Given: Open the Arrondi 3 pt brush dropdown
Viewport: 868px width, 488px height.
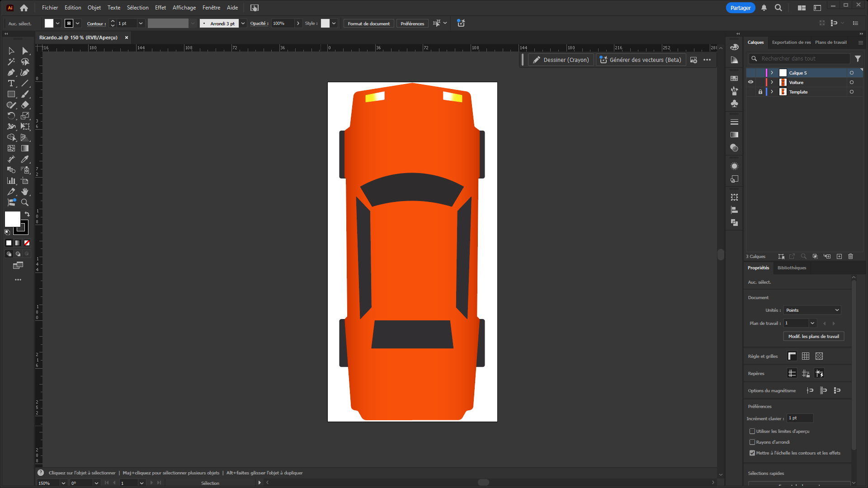Looking at the screenshot, I should click(x=243, y=23).
